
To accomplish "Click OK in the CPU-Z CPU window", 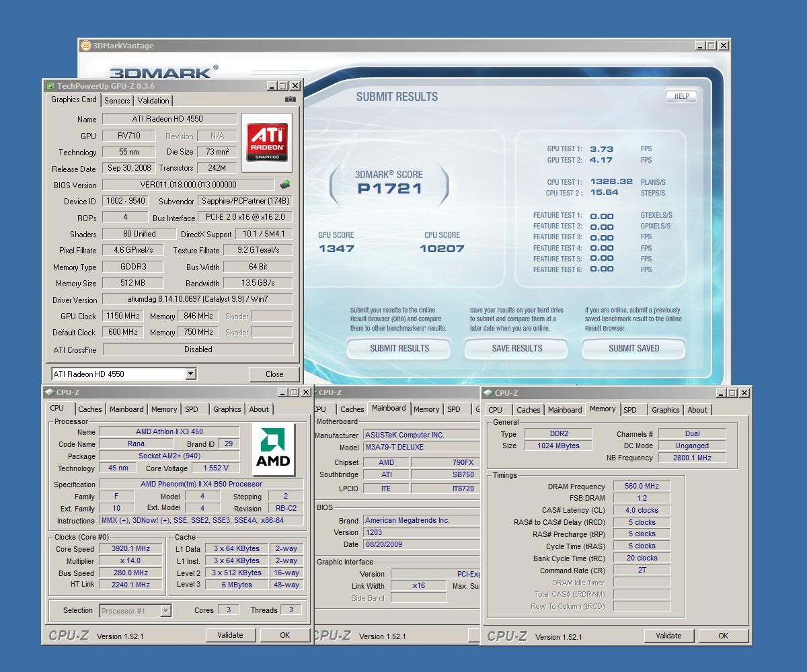I will click(x=285, y=635).
